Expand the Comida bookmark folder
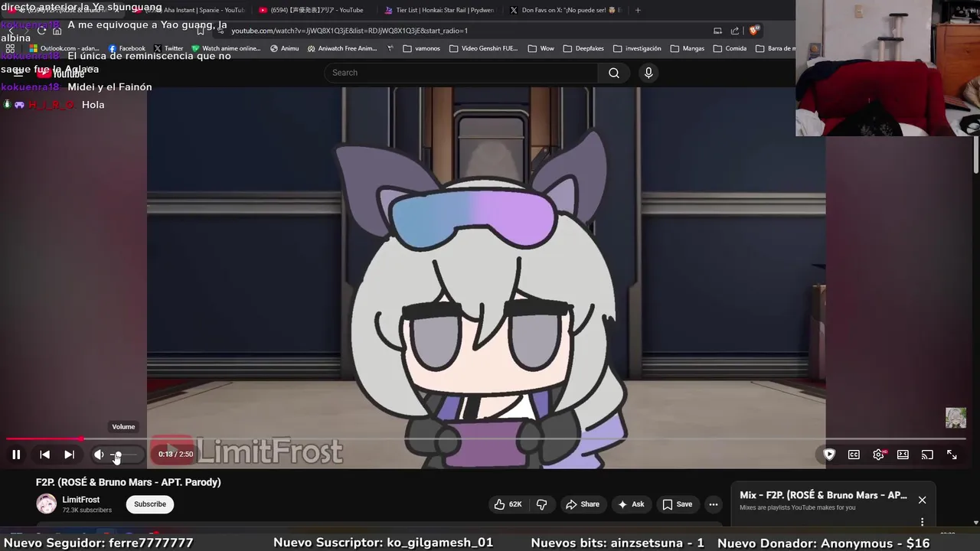This screenshot has width=980, height=551. click(730, 48)
